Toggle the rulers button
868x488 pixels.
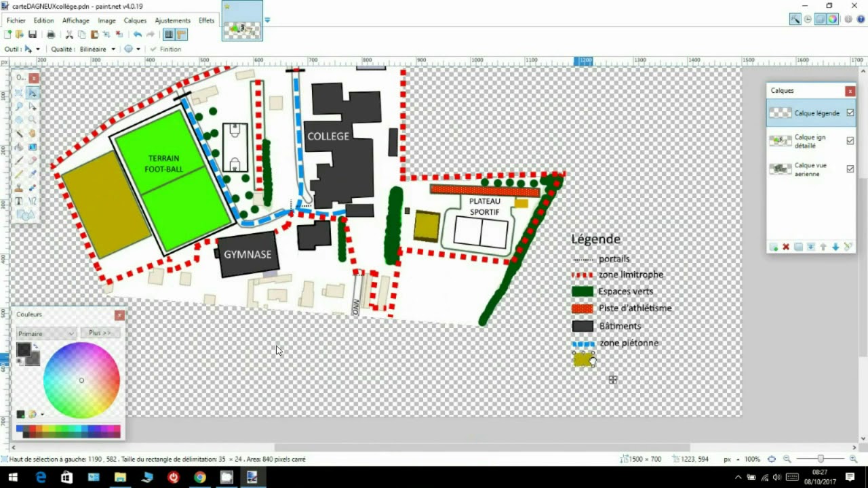(x=181, y=35)
